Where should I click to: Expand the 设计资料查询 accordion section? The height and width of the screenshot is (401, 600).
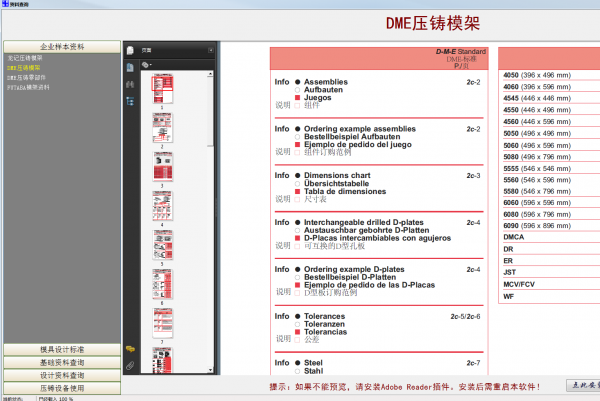tap(62, 375)
